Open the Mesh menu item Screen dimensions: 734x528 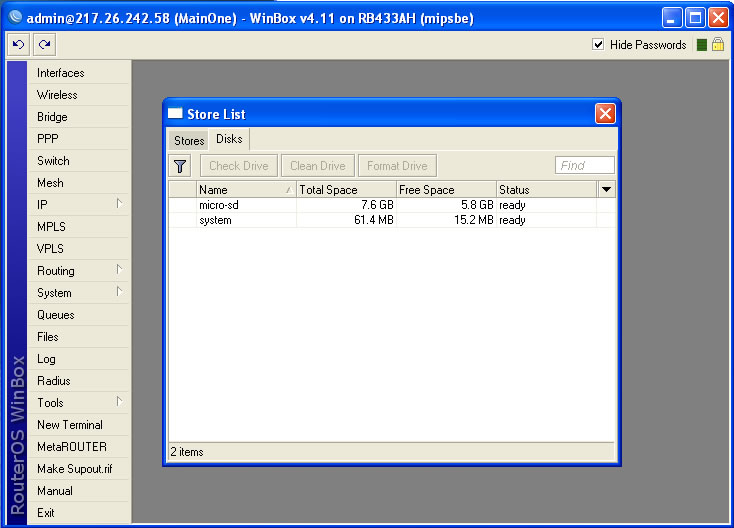[x=78, y=183]
